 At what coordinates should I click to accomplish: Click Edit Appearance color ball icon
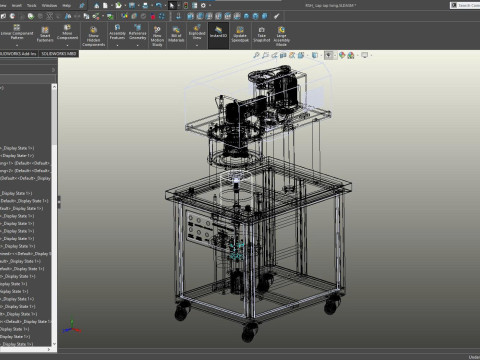pos(342,55)
